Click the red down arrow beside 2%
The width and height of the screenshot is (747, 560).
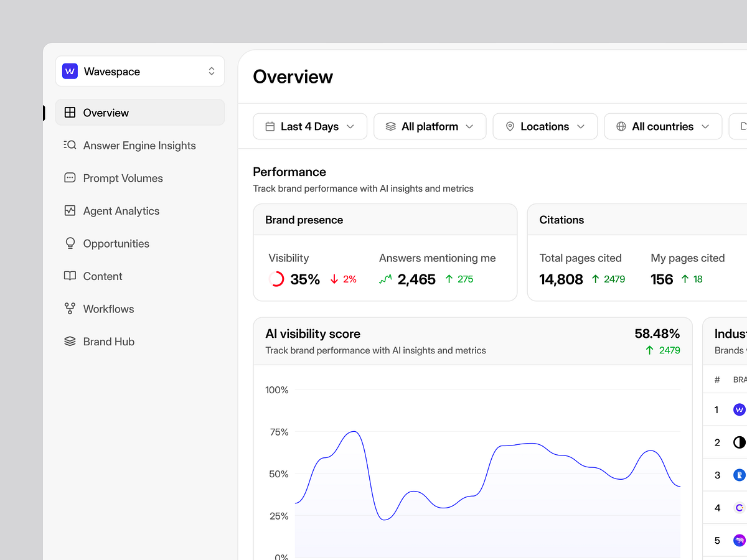click(x=334, y=279)
